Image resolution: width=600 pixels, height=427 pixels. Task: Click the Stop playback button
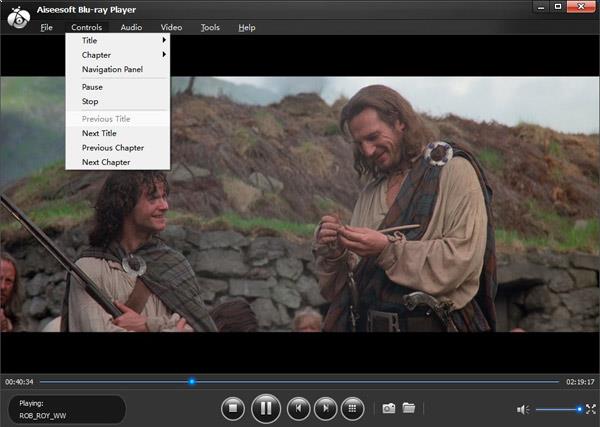pos(233,409)
